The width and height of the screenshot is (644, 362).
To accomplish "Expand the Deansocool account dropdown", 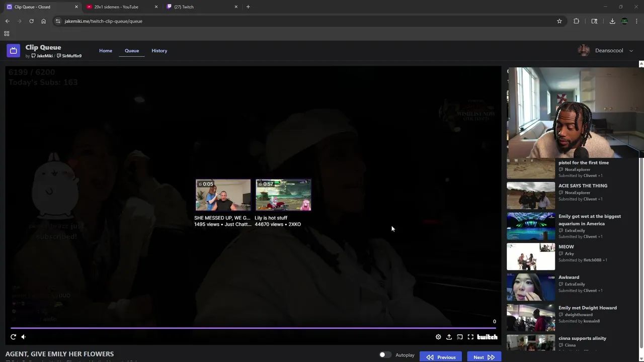I will coord(631,51).
